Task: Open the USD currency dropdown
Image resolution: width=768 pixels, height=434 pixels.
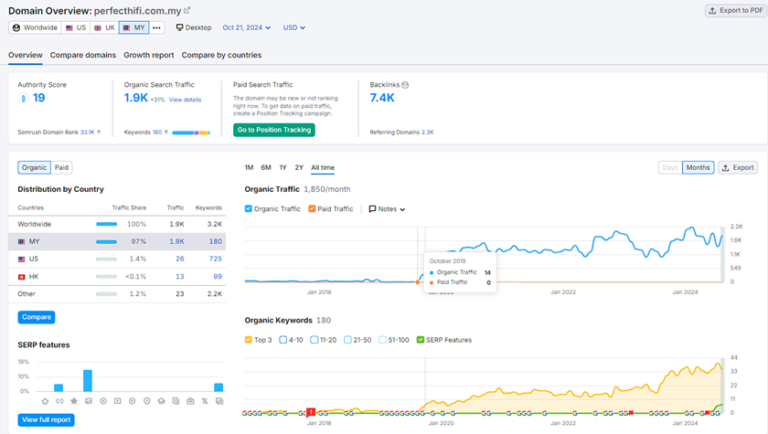Action: click(294, 28)
